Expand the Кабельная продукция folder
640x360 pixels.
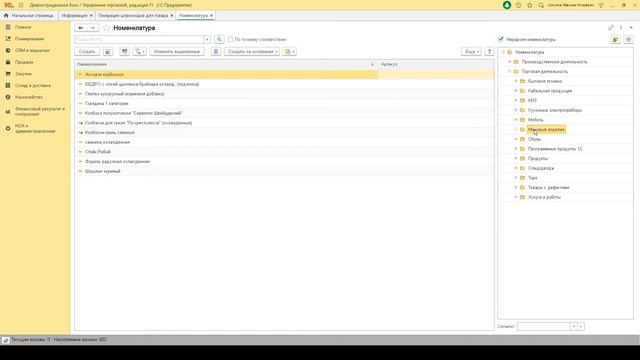tap(516, 91)
